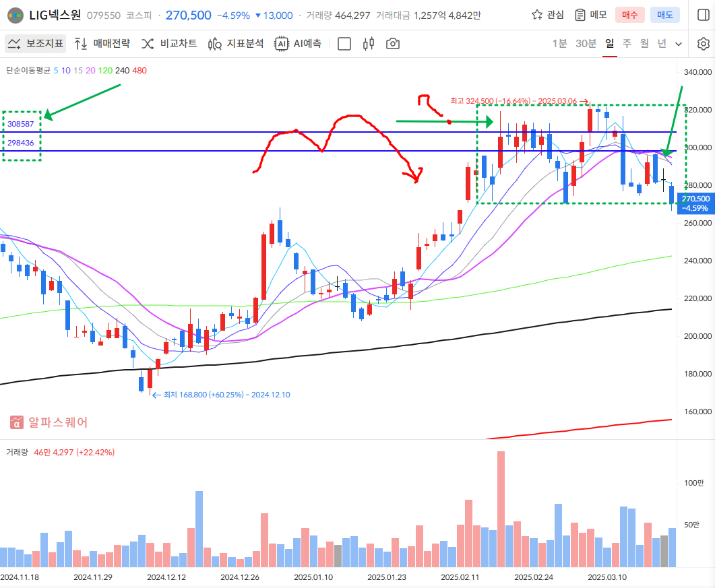Add the stock to 관심 favorites with the star
The height and width of the screenshot is (588, 715).
tap(548, 15)
